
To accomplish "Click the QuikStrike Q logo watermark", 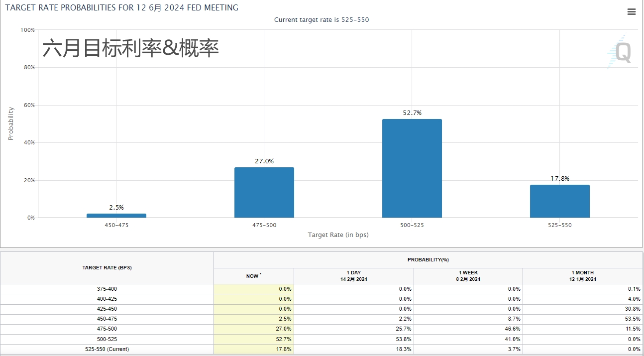I will click(x=620, y=52).
